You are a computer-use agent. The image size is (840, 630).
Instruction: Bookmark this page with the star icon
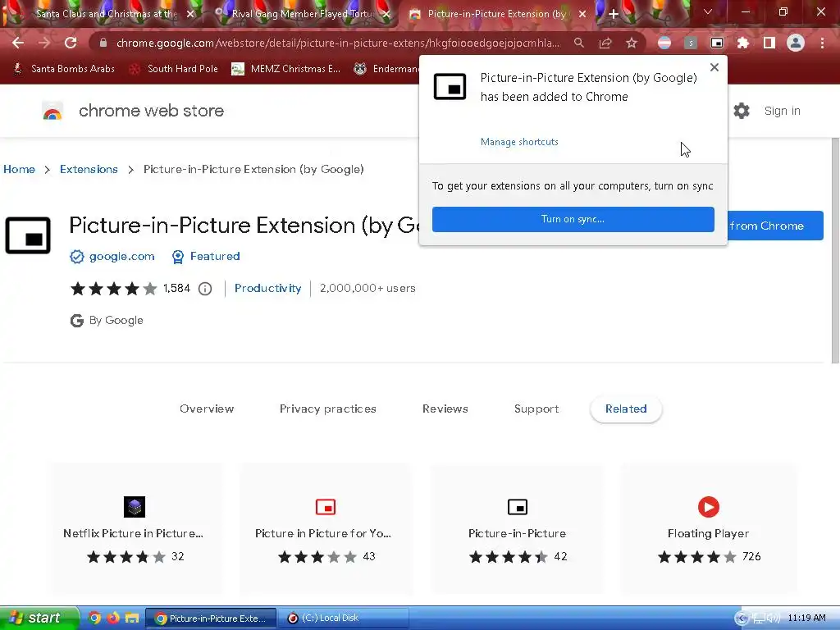pos(632,43)
